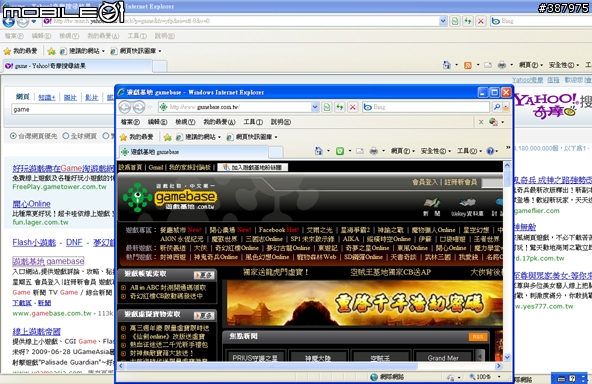Click the horizontal scrollbar thumb in gamebase window

click(271, 366)
